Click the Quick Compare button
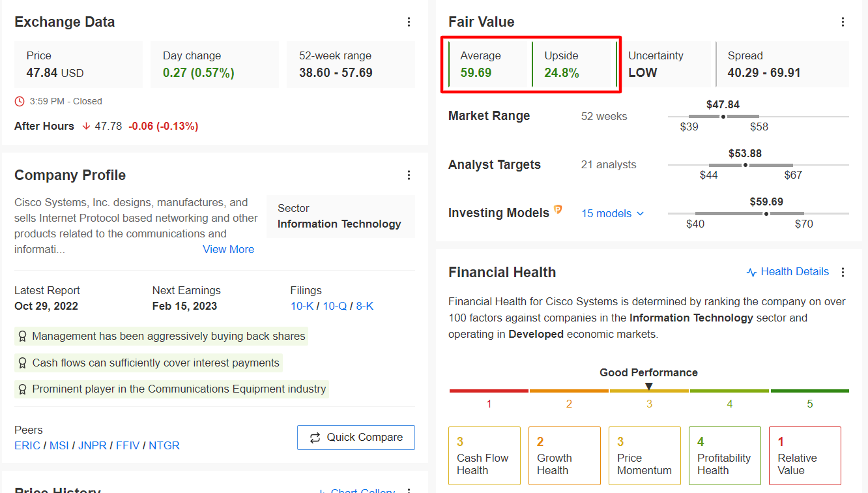 356,438
